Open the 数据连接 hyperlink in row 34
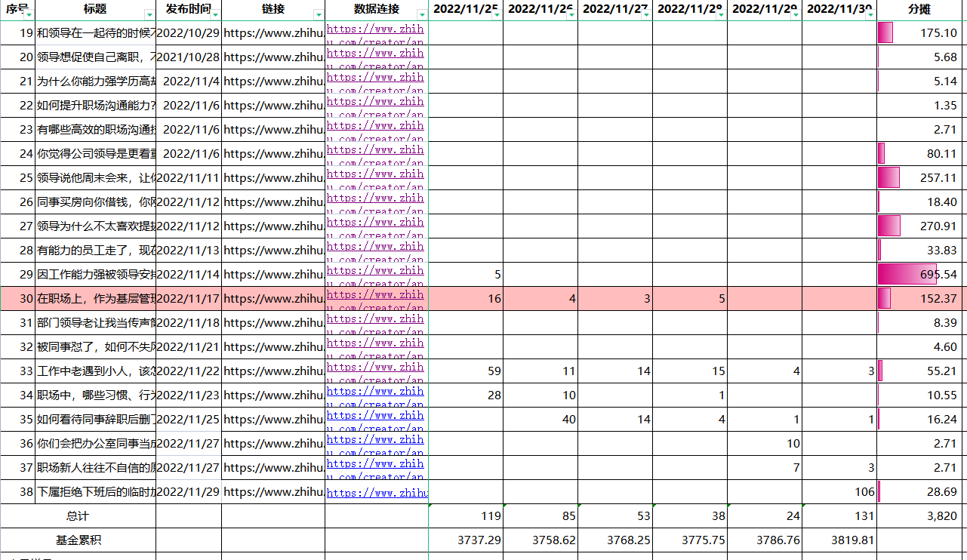 coord(375,395)
